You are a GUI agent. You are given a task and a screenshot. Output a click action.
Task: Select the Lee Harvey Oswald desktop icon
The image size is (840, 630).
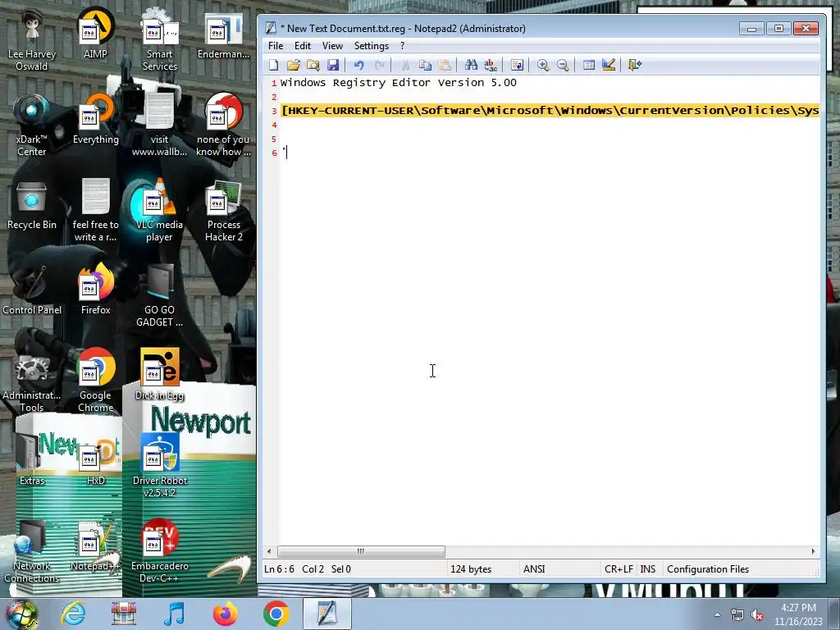(32, 40)
